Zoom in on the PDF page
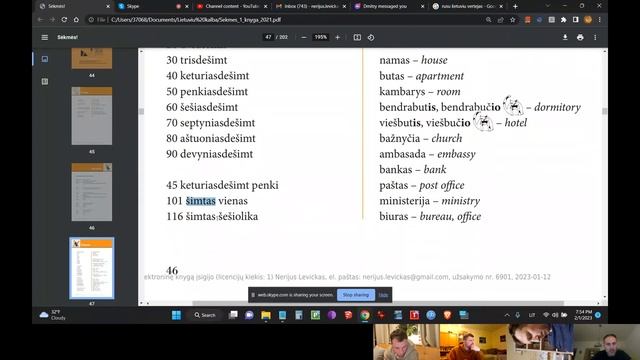 pos(338,37)
